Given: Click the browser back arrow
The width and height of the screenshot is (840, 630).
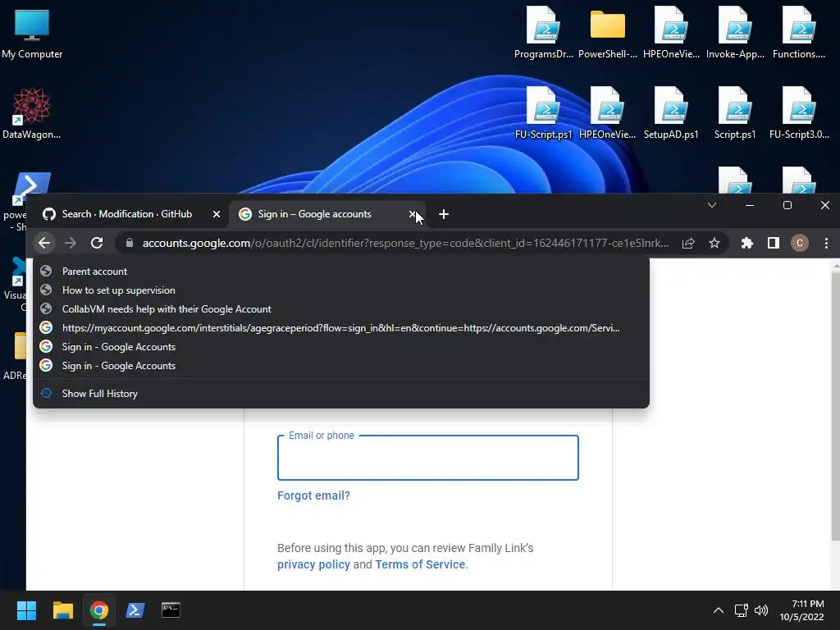Looking at the screenshot, I should 44,243.
